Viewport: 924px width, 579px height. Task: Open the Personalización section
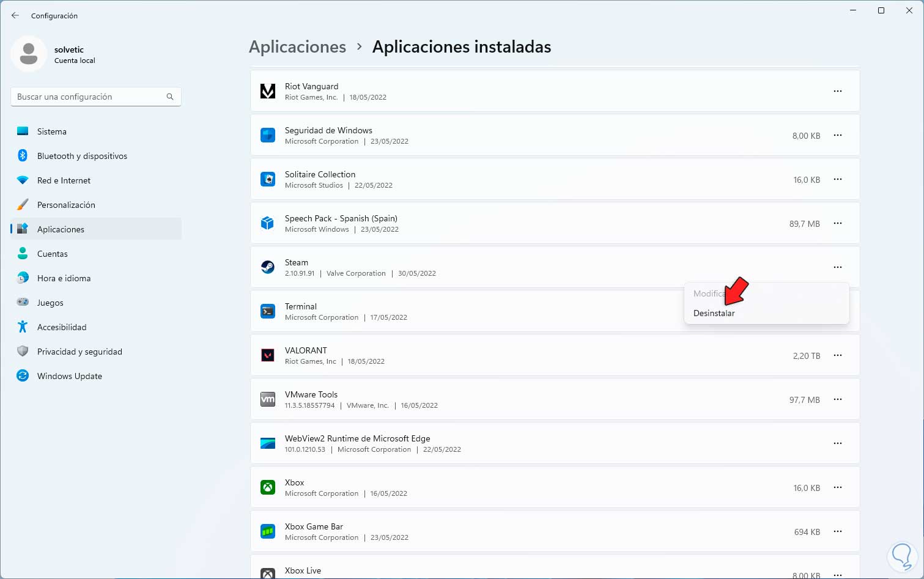(x=96, y=205)
